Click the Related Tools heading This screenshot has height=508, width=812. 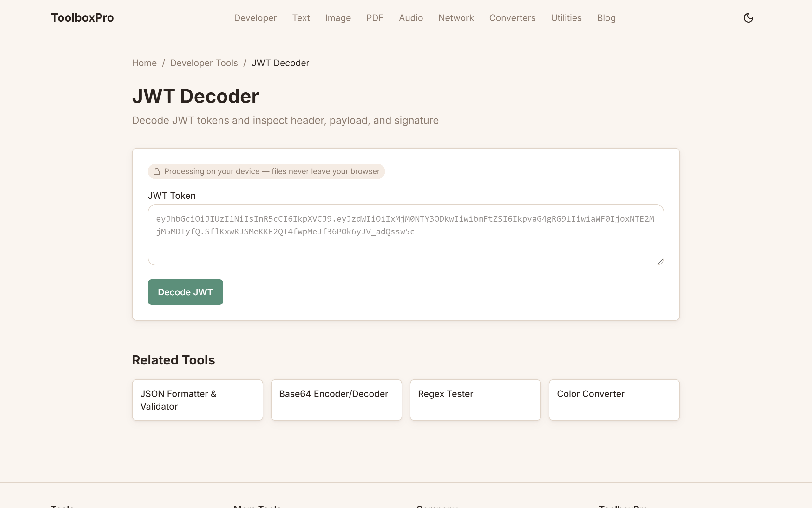tap(173, 360)
